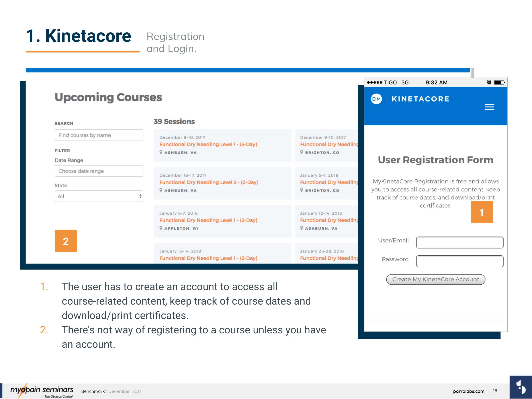This screenshot has height=399, width=532.
Task: Open Functional Dry Needling Level 1 (3-Day) Ashburn course
Action: point(208,144)
